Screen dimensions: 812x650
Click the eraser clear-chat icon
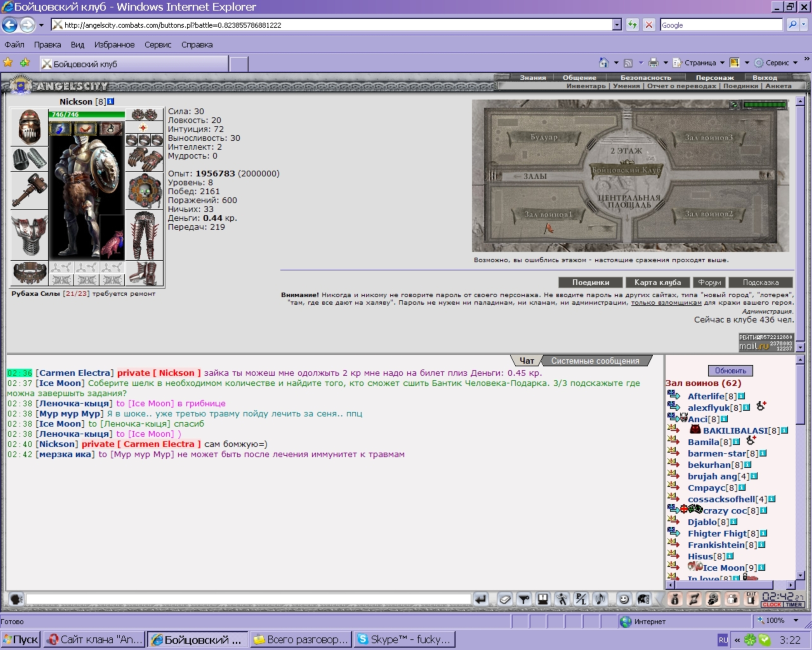click(505, 599)
